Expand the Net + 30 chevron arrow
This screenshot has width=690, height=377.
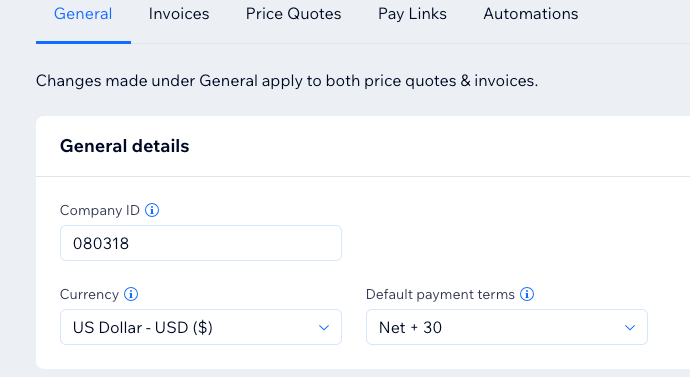pyautogui.click(x=630, y=327)
